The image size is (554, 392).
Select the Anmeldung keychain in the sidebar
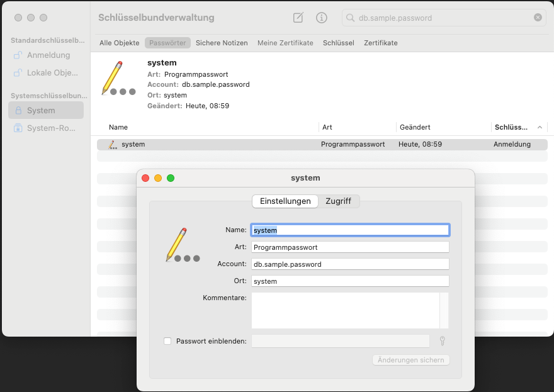(x=48, y=55)
